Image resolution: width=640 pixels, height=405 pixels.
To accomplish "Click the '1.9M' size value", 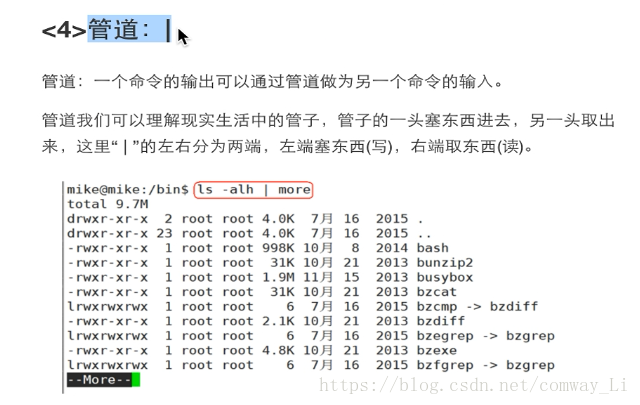I will [278, 277].
